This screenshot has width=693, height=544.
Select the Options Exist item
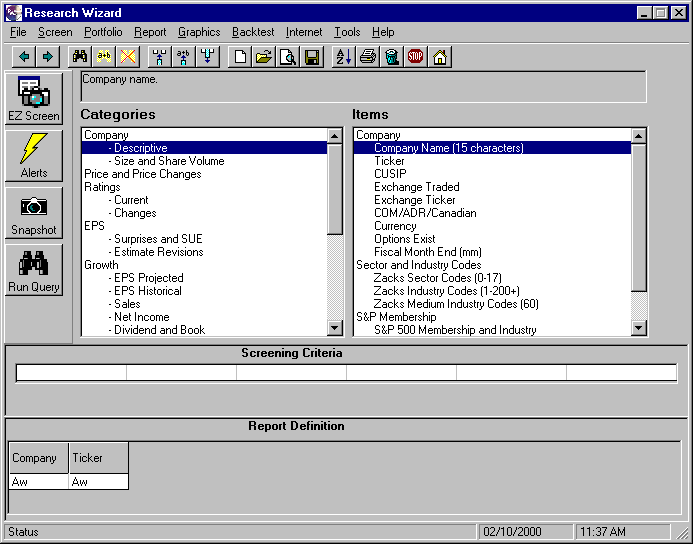[492, 239]
